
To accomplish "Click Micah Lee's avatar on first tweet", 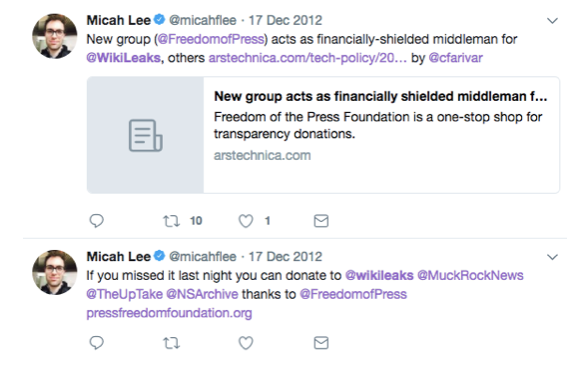I will [55, 36].
